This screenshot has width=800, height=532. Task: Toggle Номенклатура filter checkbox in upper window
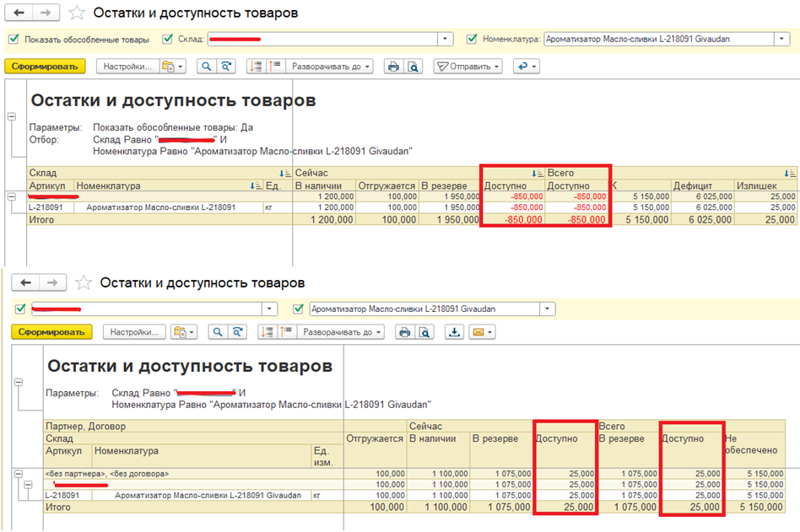point(472,39)
